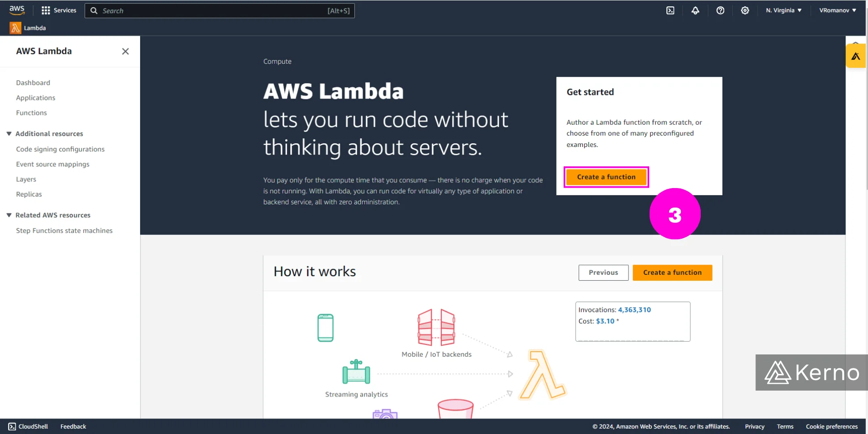Open the help question mark icon

point(720,10)
